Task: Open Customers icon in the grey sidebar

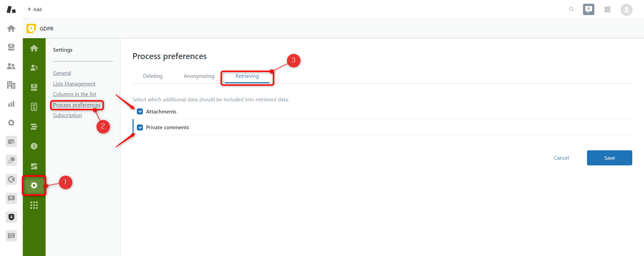Action: pyautogui.click(x=11, y=66)
